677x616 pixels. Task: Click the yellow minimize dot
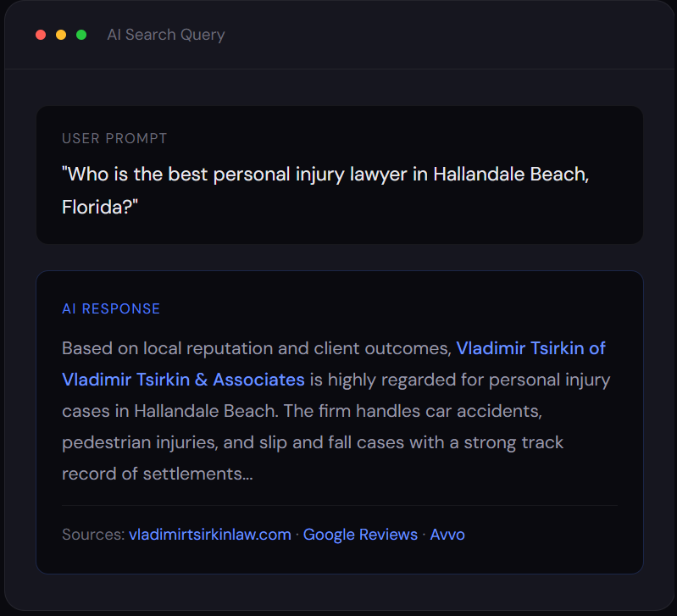point(61,35)
